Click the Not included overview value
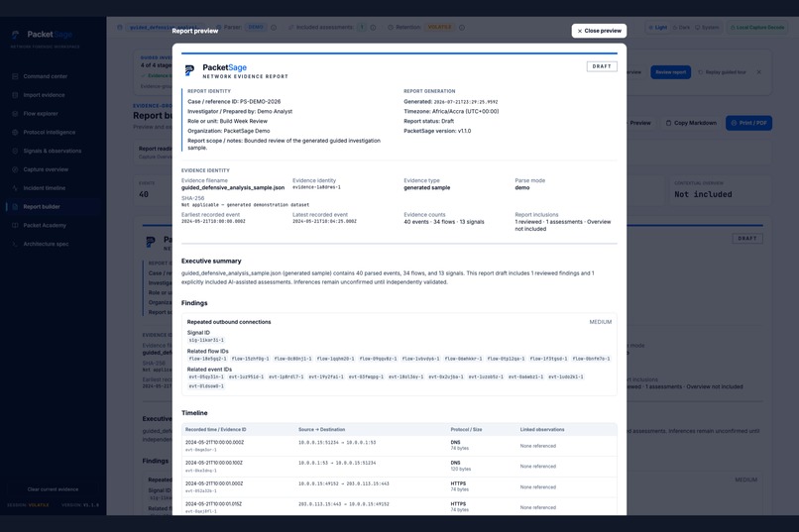The image size is (799, 532). click(x=703, y=194)
